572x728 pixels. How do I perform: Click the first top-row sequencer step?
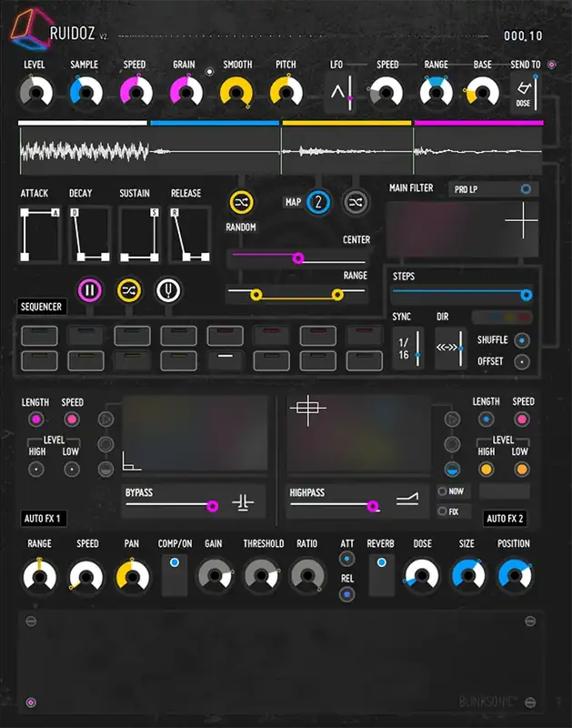coord(39,336)
